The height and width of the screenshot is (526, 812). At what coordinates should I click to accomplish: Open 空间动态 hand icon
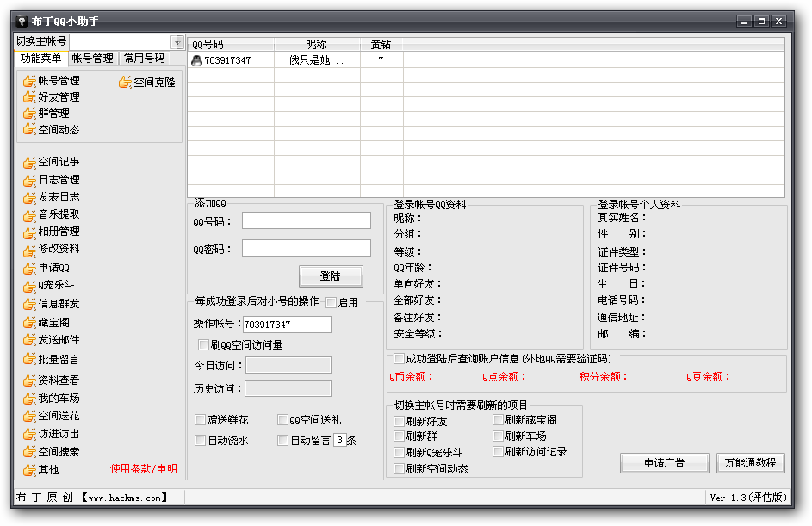pyautogui.click(x=29, y=129)
